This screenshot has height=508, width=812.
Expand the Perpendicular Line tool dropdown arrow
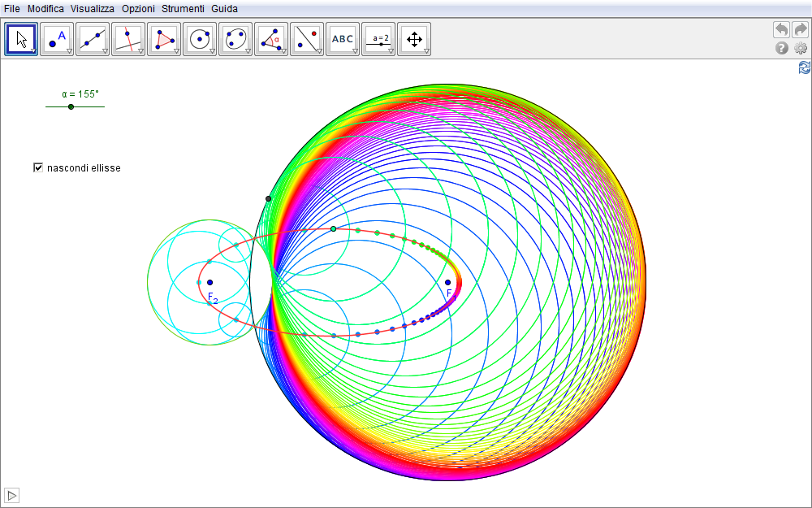(140, 51)
